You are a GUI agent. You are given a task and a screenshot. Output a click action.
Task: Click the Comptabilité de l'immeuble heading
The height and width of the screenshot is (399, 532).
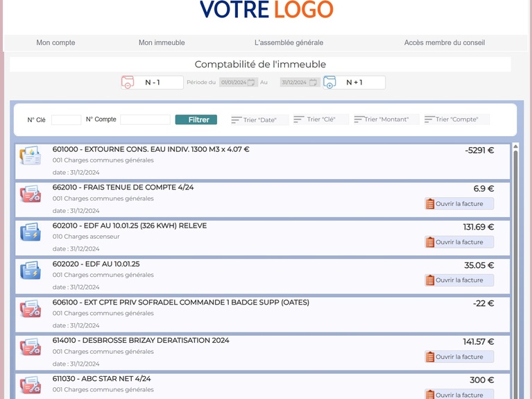pos(260,64)
